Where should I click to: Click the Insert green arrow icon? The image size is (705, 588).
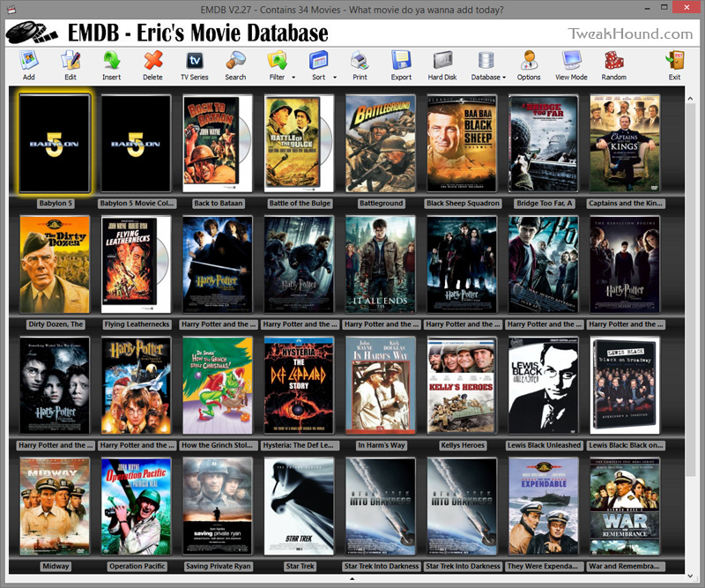(x=112, y=60)
